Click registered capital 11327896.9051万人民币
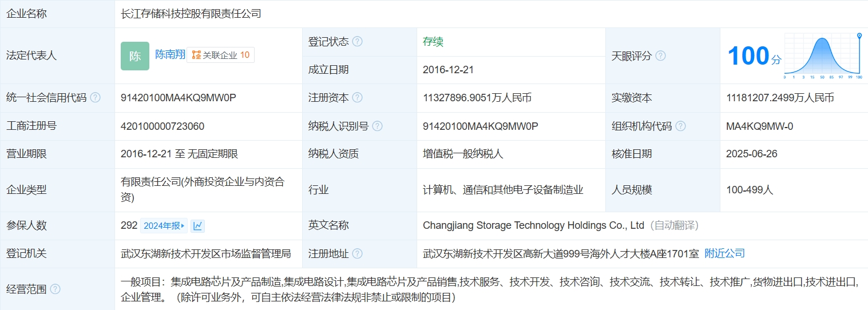 point(477,98)
